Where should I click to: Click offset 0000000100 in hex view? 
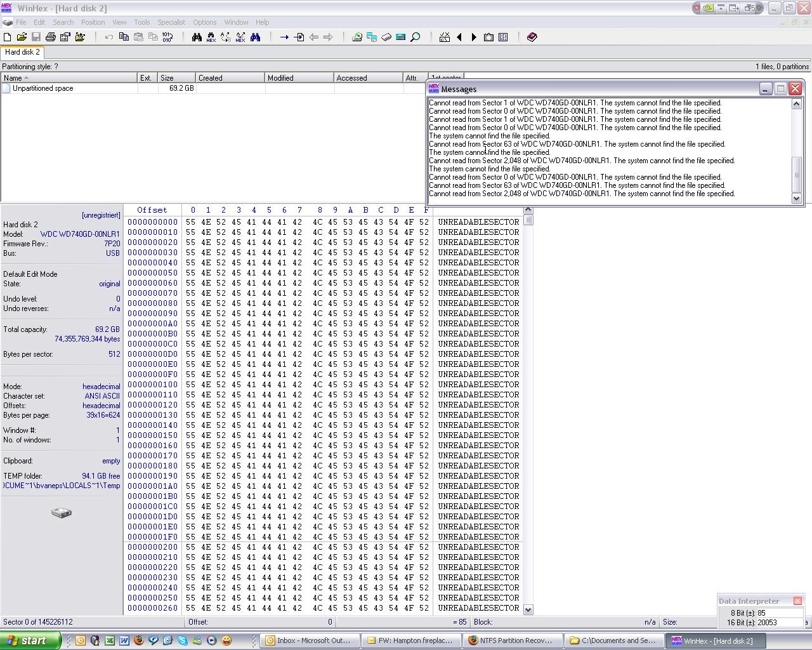pyautogui.click(x=153, y=385)
